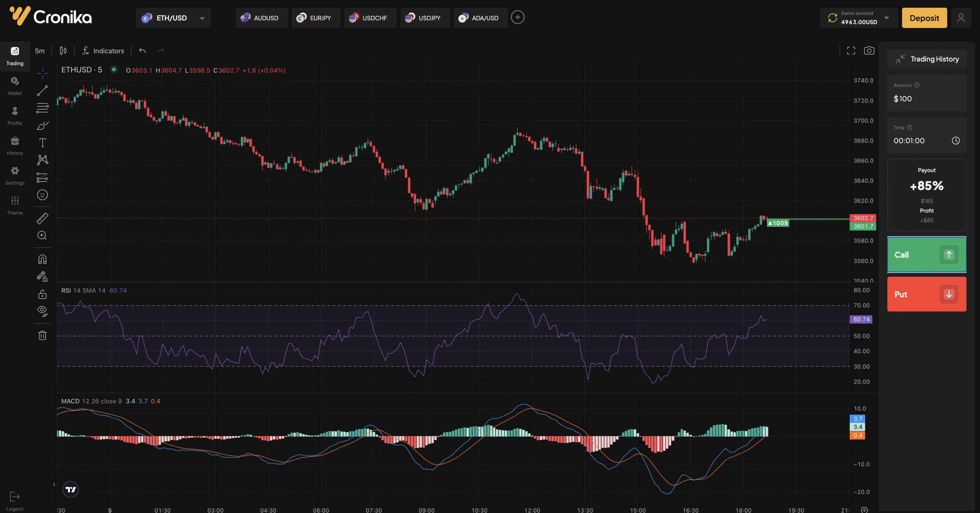Click the chart time axis settings gear
980x513 pixels.
[x=864, y=510]
